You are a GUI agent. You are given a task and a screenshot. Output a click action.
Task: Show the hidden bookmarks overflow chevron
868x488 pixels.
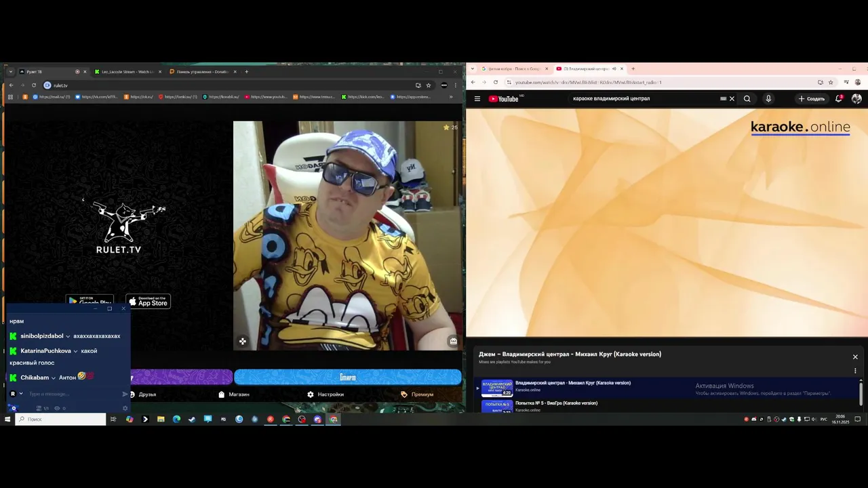pos(451,97)
